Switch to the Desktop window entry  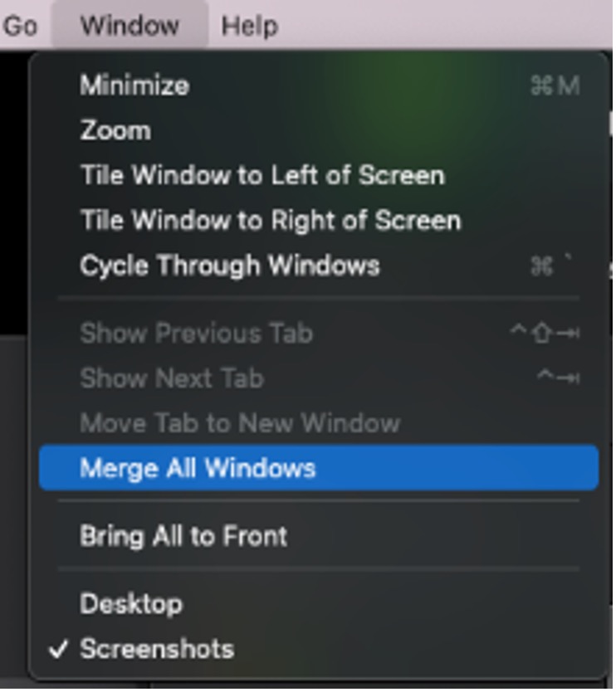pyautogui.click(x=131, y=604)
